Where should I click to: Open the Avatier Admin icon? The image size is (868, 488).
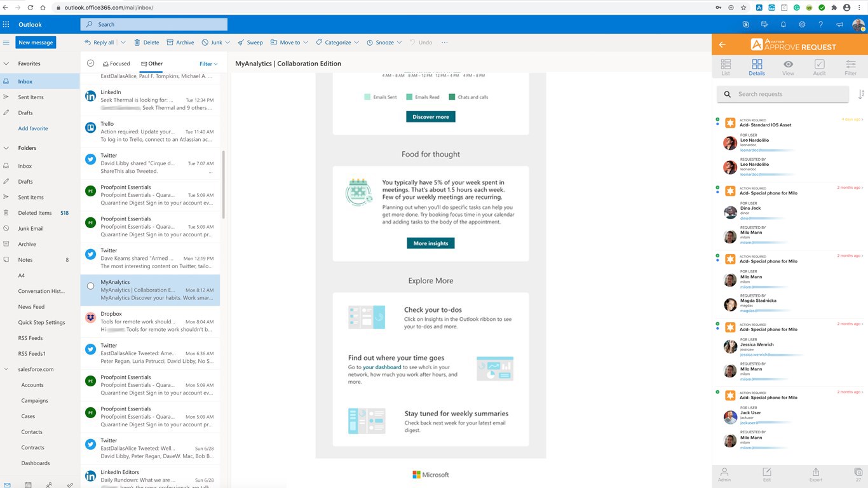tap(724, 475)
